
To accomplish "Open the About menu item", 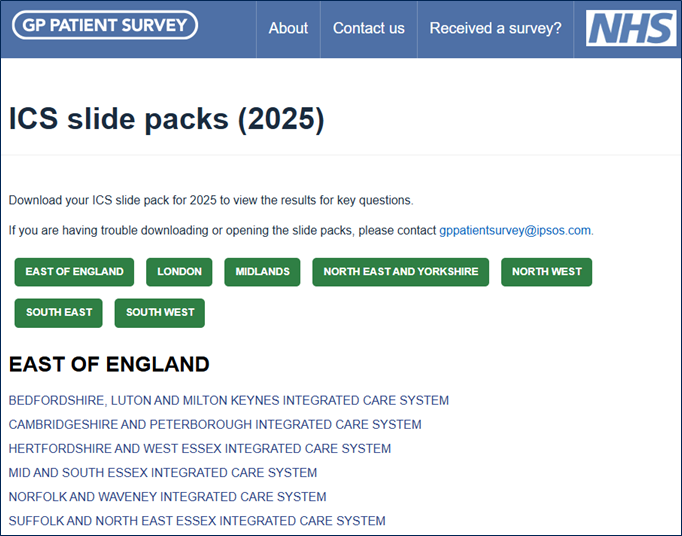I will (288, 28).
